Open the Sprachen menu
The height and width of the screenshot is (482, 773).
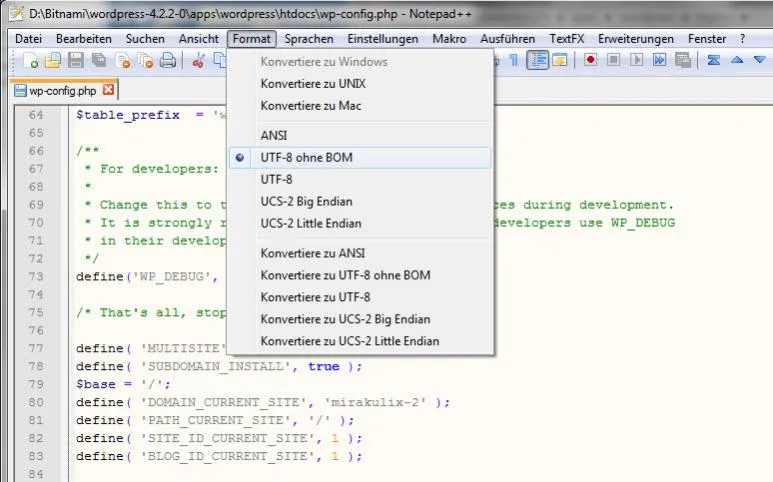click(309, 39)
